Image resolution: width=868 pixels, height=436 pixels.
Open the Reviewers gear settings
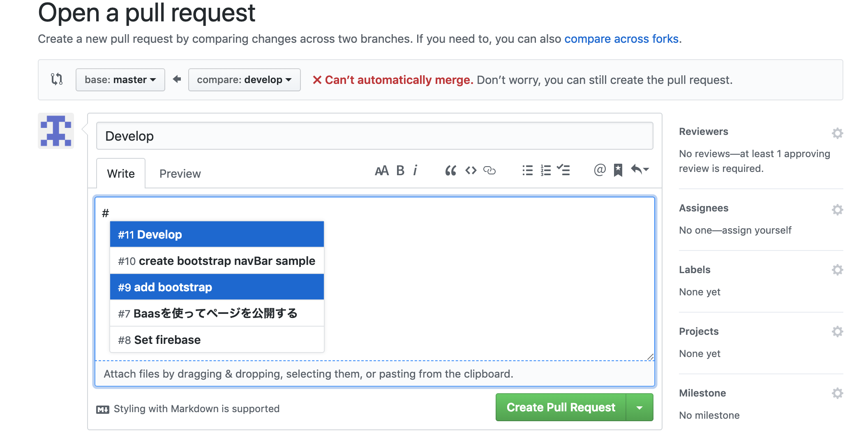(x=837, y=133)
